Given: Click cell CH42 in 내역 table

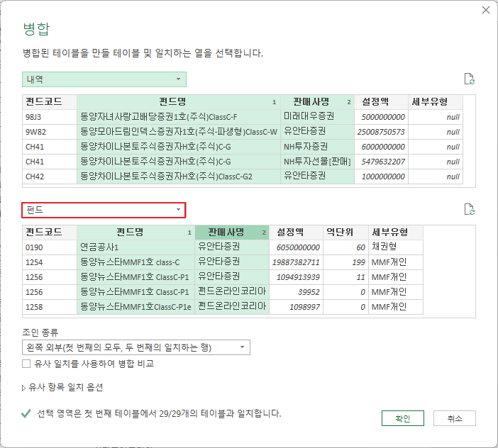Looking at the screenshot, I should 50,177.
